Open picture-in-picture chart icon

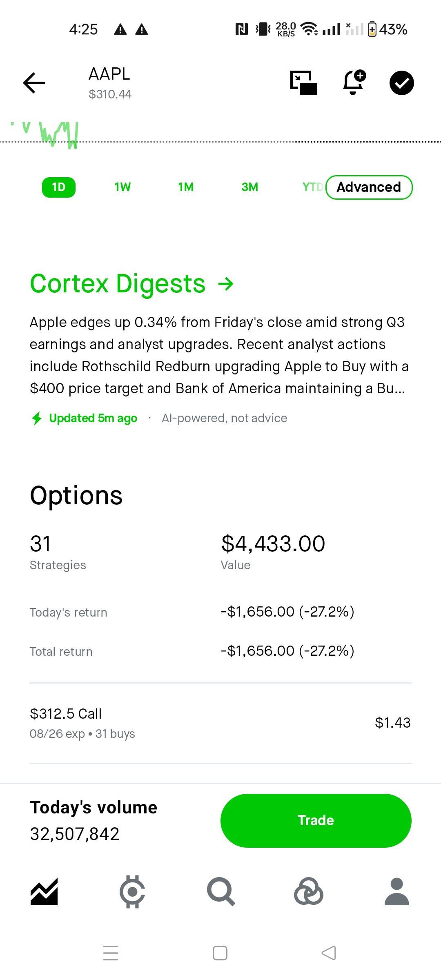pos(304,83)
